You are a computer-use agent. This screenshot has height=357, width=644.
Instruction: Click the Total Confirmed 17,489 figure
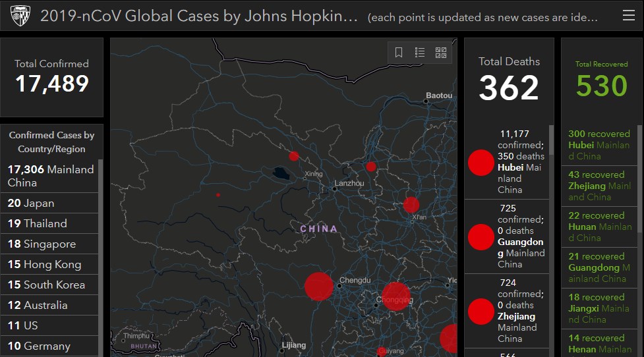[x=52, y=84]
